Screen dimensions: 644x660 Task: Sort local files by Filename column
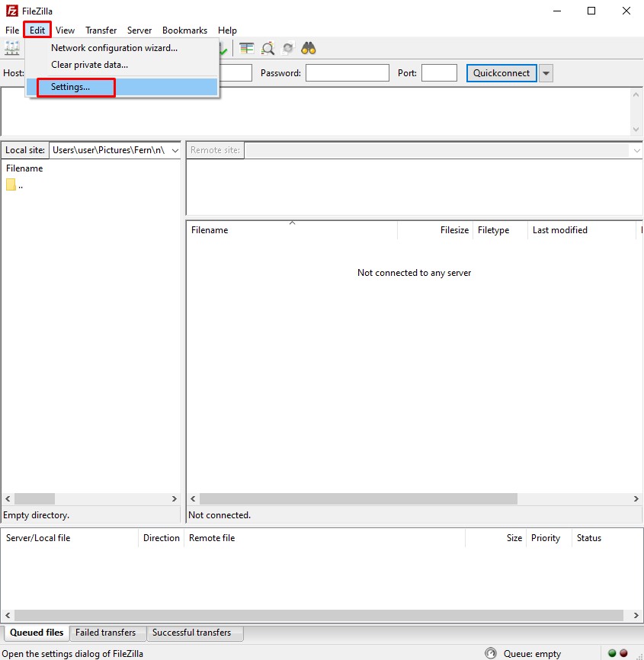24,168
